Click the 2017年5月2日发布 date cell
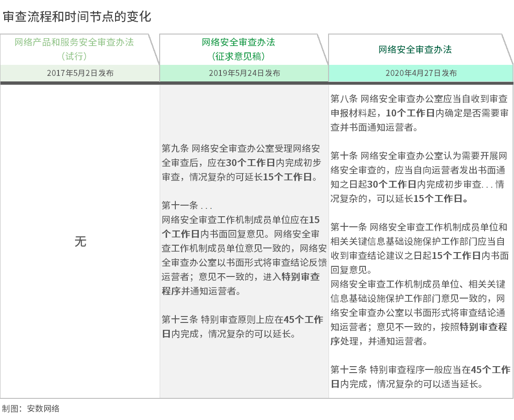 click(80, 73)
